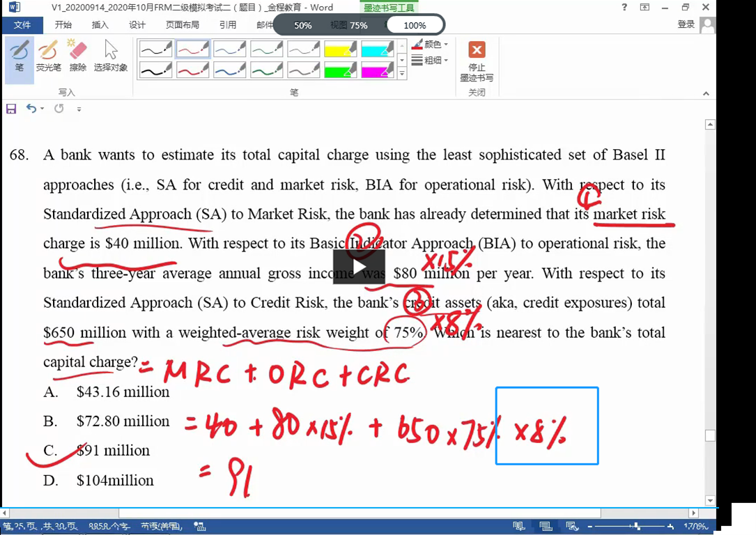Open the File (文件) tab
This screenshot has height=535, width=756.
click(x=22, y=25)
